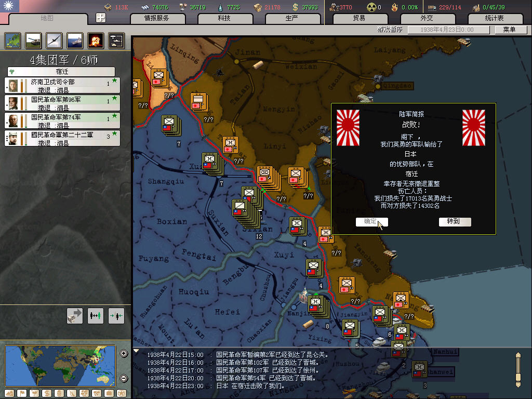Select victory points map mode (star icon)

[x=122, y=394]
